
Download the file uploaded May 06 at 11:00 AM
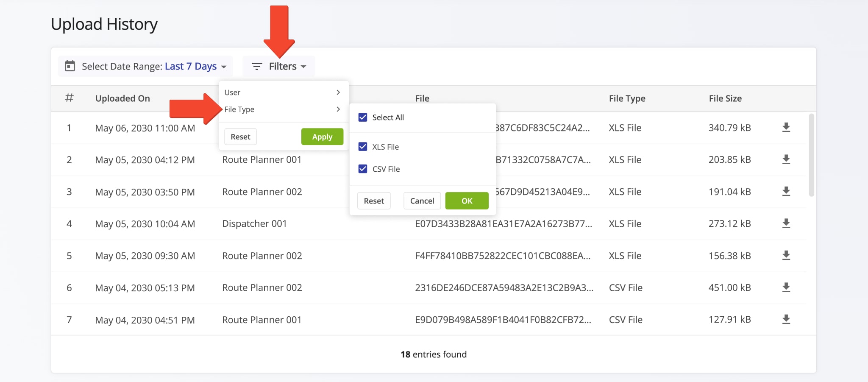pyautogui.click(x=787, y=128)
